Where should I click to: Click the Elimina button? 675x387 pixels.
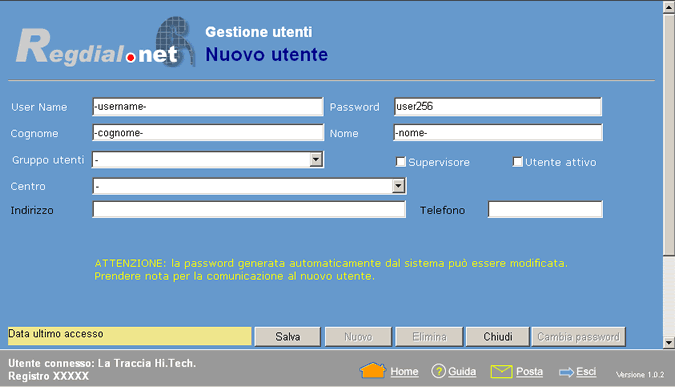pyautogui.click(x=429, y=337)
